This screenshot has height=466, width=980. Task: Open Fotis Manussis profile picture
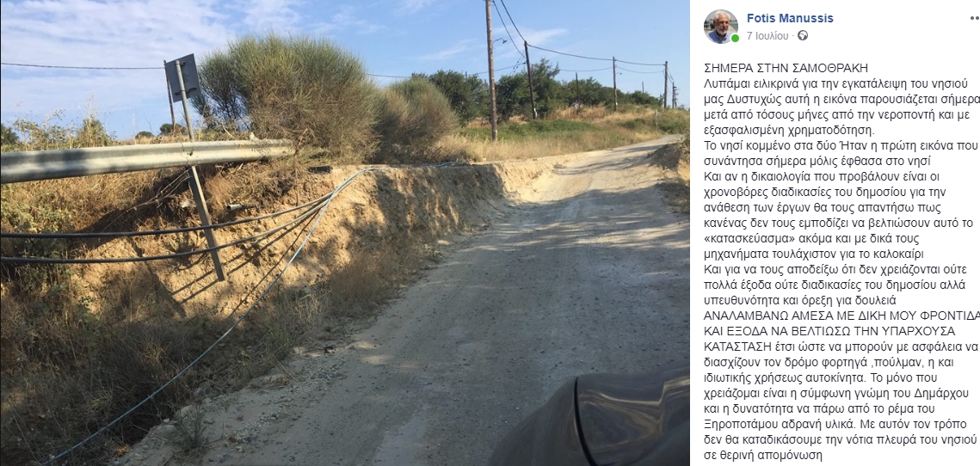tap(721, 27)
